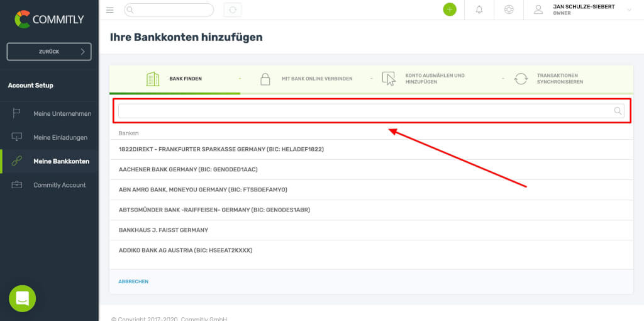Open the hamburger menu icon
644x321 pixels.
click(109, 10)
